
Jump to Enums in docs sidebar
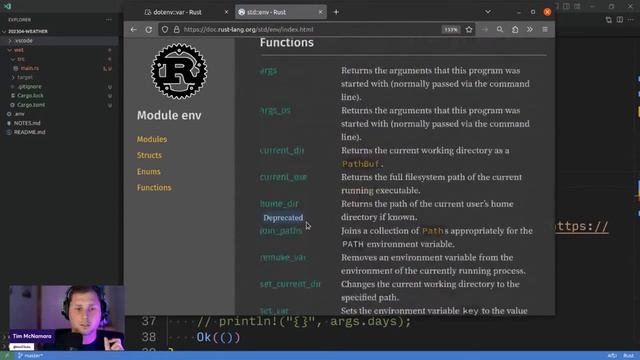click(x=149, y=171)
